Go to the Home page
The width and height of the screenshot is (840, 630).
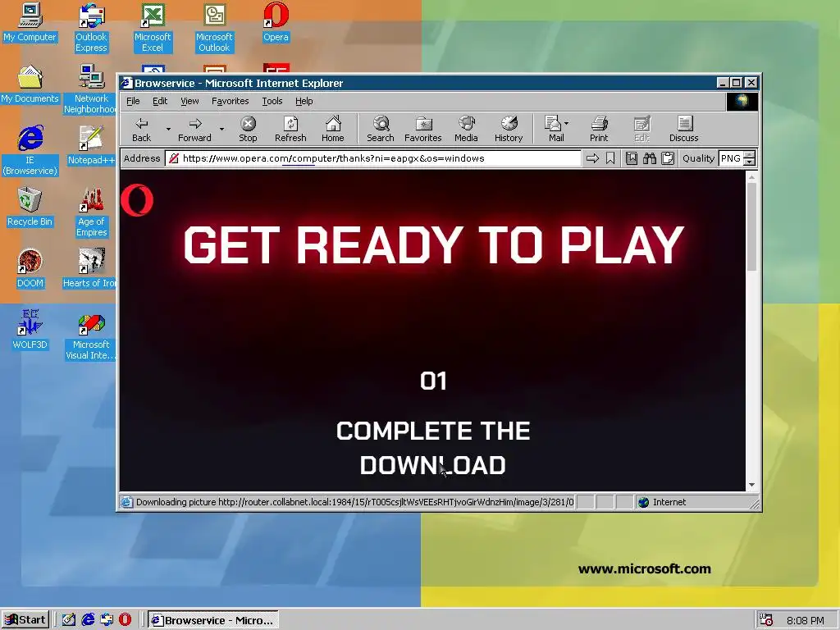tap(333, 129)
